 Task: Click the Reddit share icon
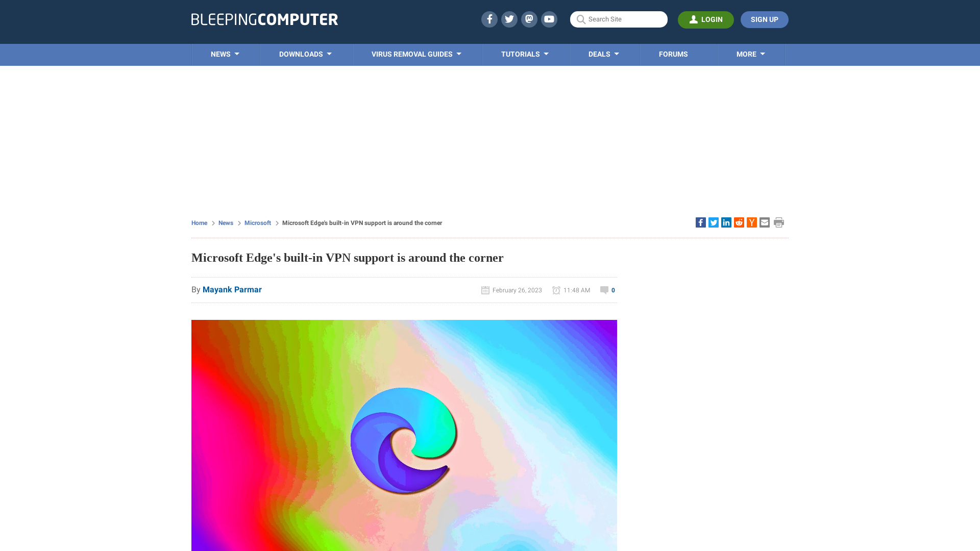tap(739, 222)
